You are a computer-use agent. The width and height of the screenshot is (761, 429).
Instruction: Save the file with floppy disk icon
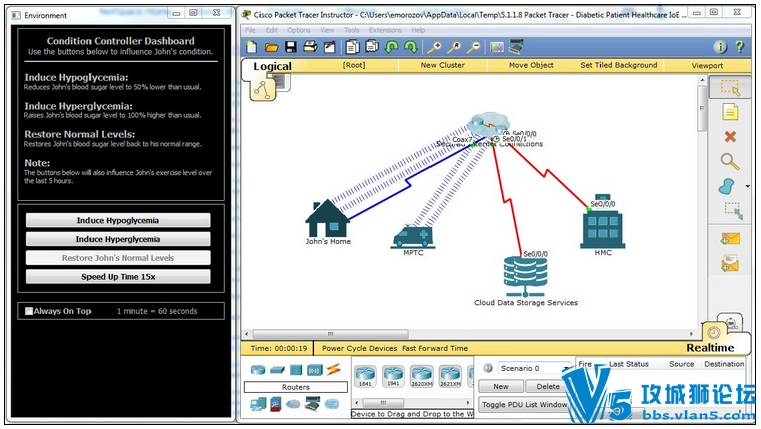coord(291,47)
